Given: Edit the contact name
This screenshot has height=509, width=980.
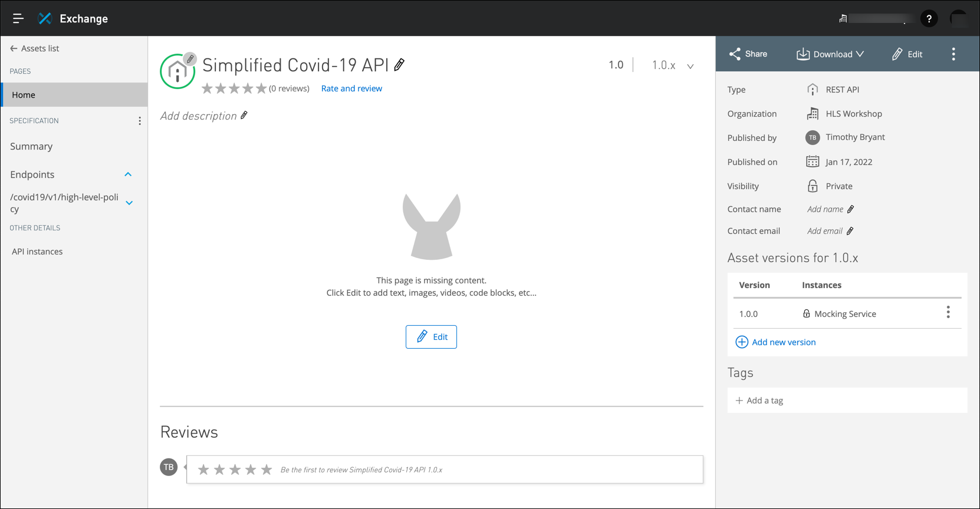Looking at the screenshot, I should 850,209.
